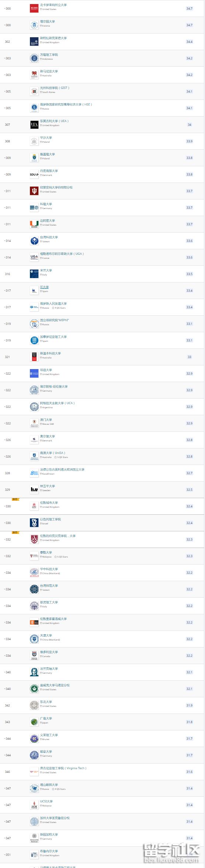This screenshot has height=868, width=205.
Task: Open the 澳门大学 entry link
Action: point(46,420)
